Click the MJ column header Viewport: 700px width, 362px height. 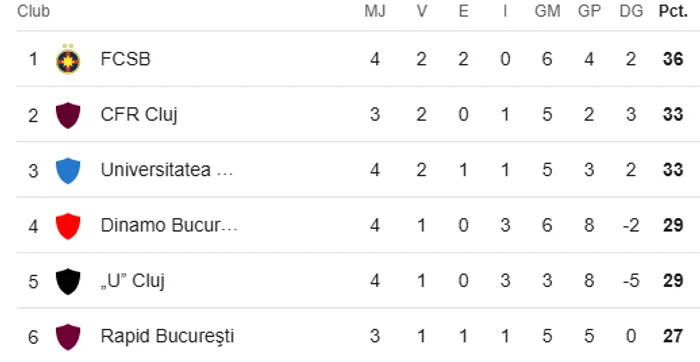375,12
